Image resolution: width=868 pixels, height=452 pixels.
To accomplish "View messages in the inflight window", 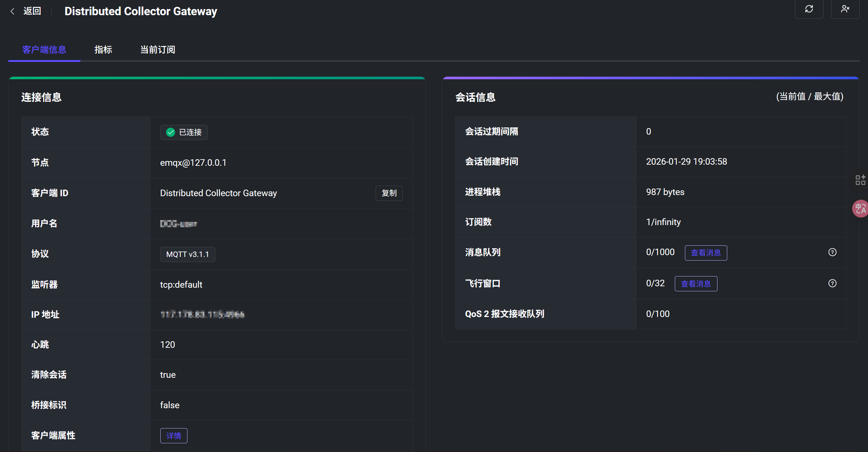I will tap(695, 284).
